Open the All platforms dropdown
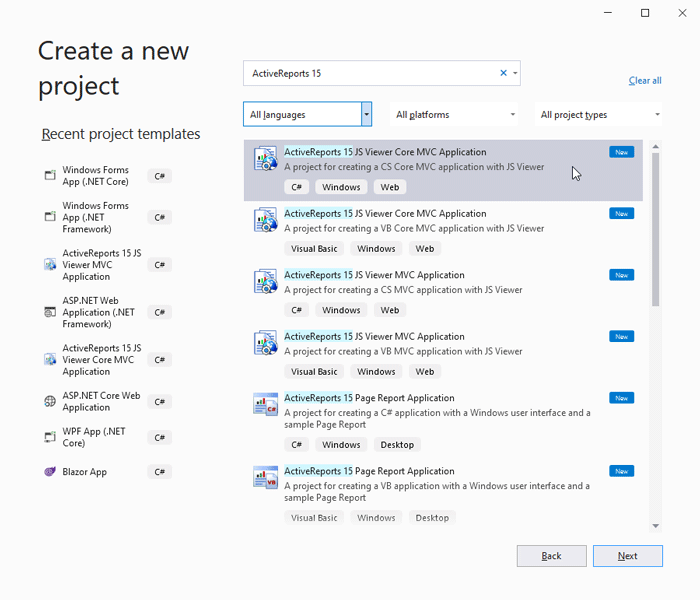Image resolution: width=700 pixels, height=600 pixels. point(454,114)
